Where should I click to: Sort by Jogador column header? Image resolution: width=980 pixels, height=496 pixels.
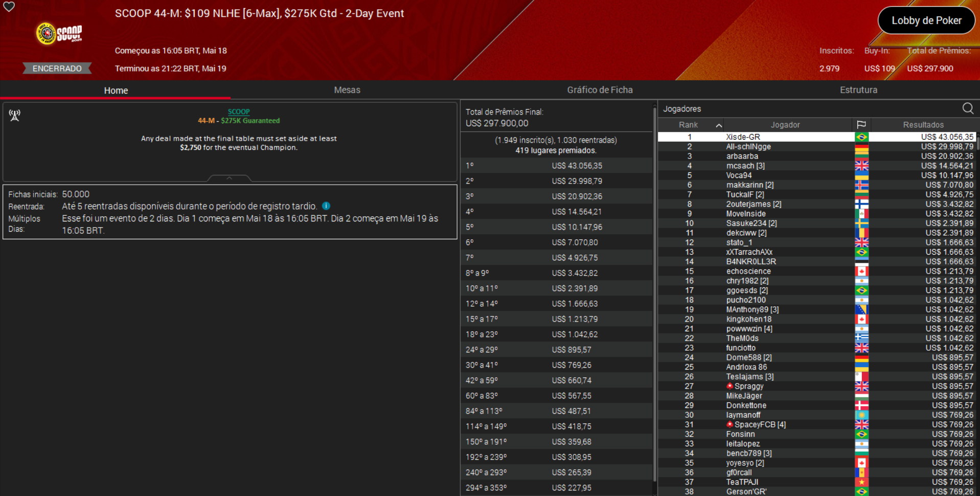[785, 125]
